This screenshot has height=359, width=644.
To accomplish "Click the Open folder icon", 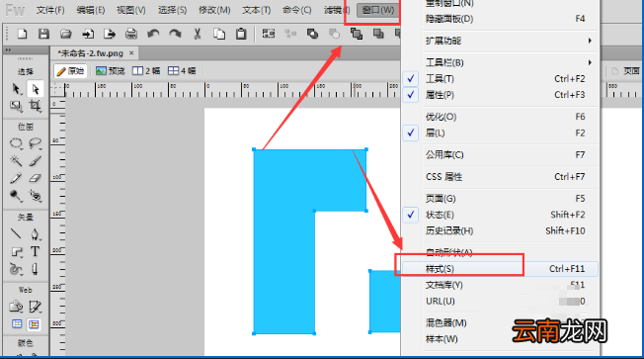I will click(x=66, y=34).
